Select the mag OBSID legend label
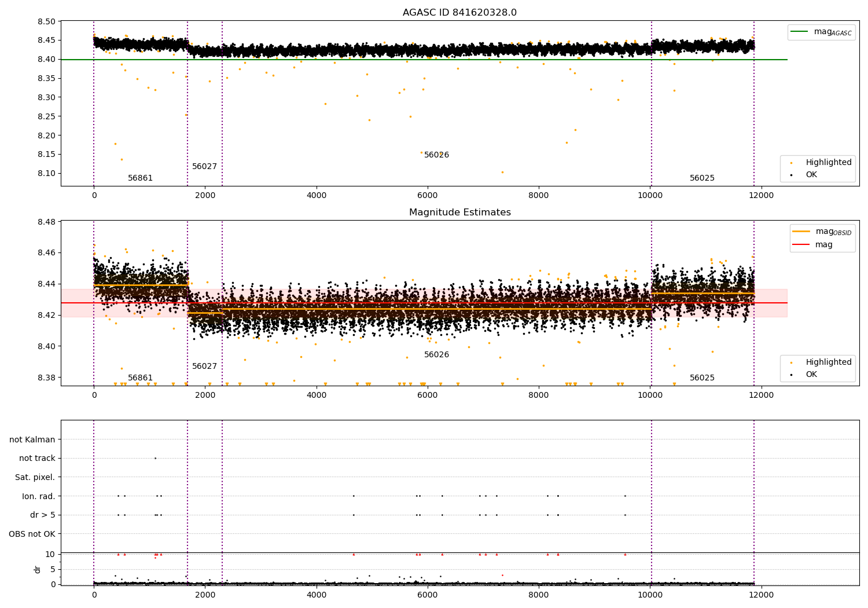 click(834, 232)
